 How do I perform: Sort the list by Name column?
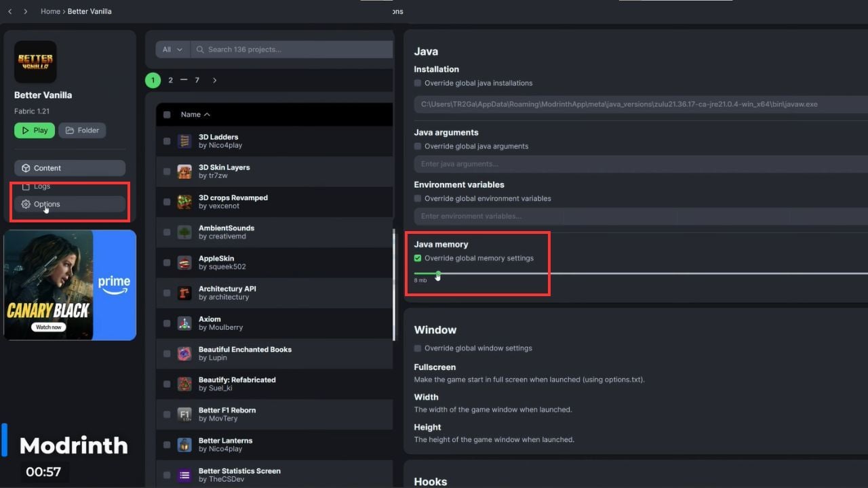[195, 115]
